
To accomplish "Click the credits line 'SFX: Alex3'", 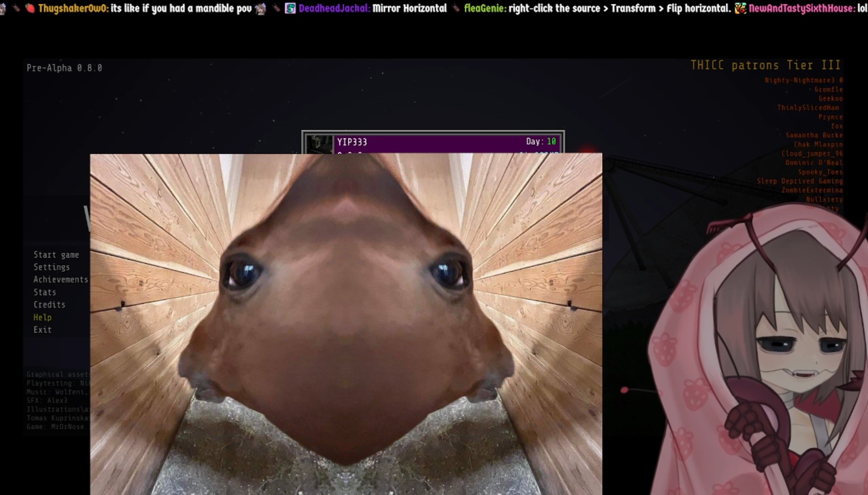I will 47,401.
